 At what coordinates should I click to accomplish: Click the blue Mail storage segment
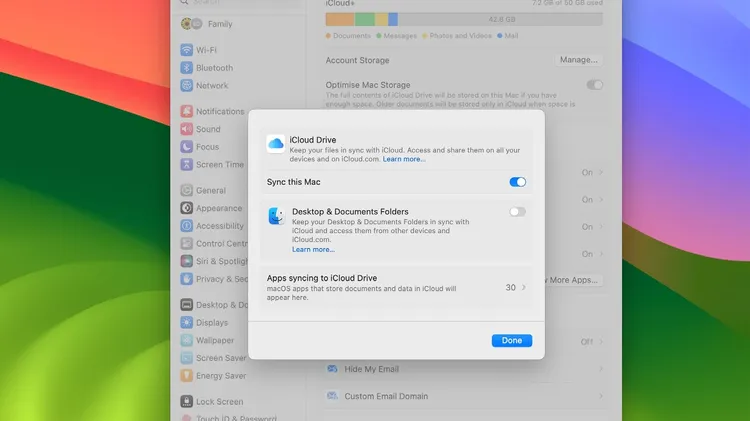393,19
